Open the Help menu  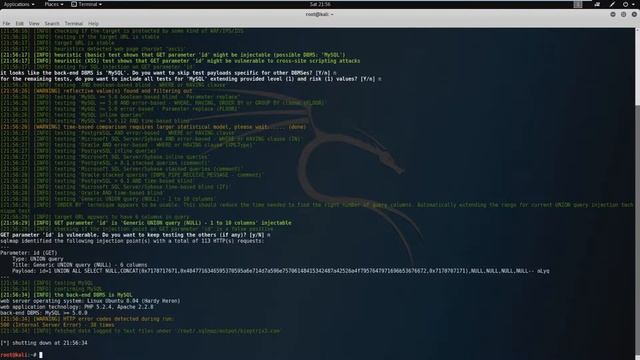[x=93, y=24]
